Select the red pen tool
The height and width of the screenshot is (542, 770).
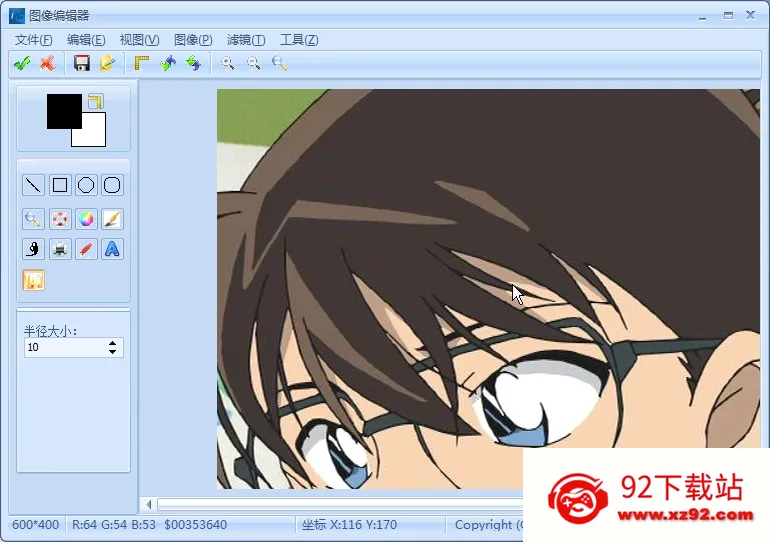[86, 249]
